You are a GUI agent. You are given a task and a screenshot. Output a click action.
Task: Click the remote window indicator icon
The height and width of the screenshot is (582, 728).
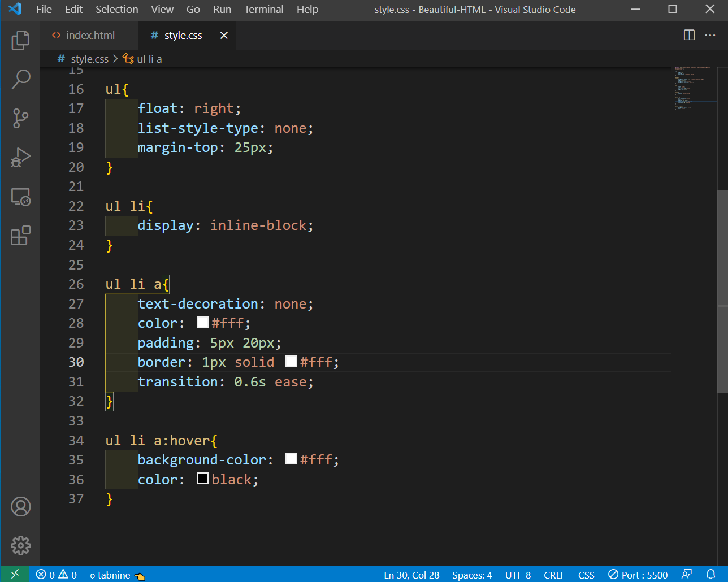click(15, 574)
